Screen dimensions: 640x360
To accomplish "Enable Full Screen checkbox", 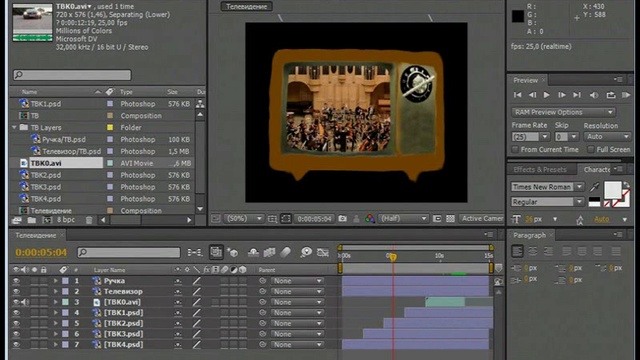I will (x=591, y=150).
